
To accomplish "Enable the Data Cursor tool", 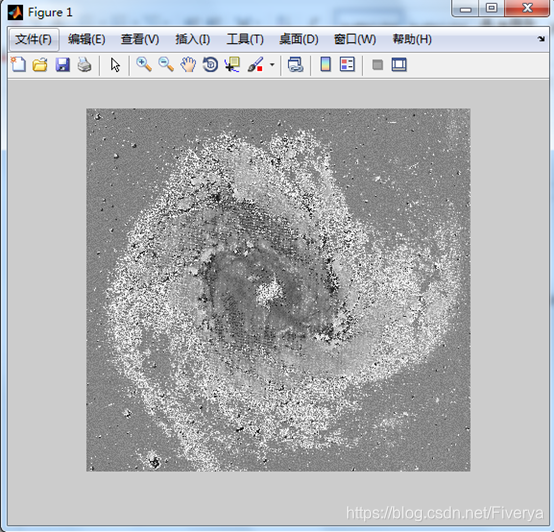I will tap(232, 65).
